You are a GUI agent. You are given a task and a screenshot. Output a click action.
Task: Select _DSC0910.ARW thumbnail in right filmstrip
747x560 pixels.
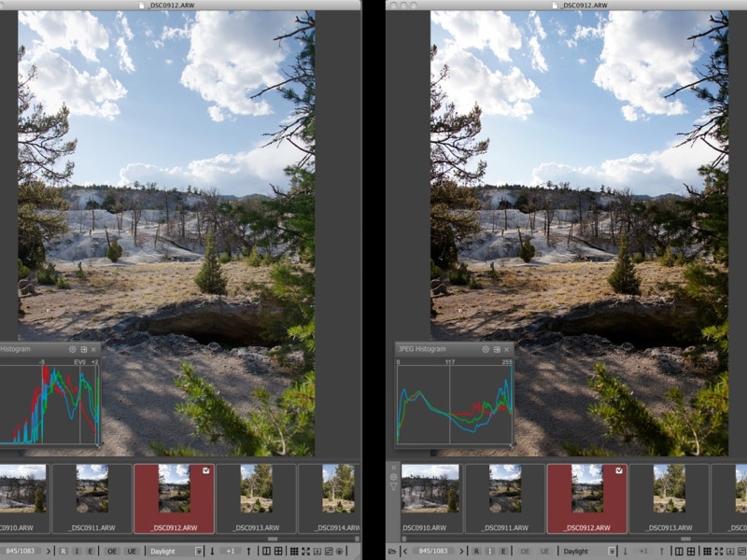(430, 498)
